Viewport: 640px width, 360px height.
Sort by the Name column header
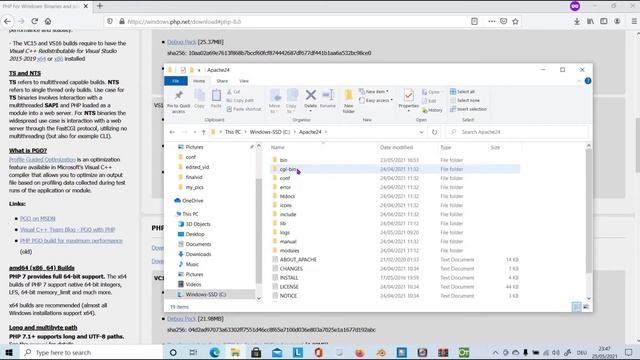[x=278, y=147]
